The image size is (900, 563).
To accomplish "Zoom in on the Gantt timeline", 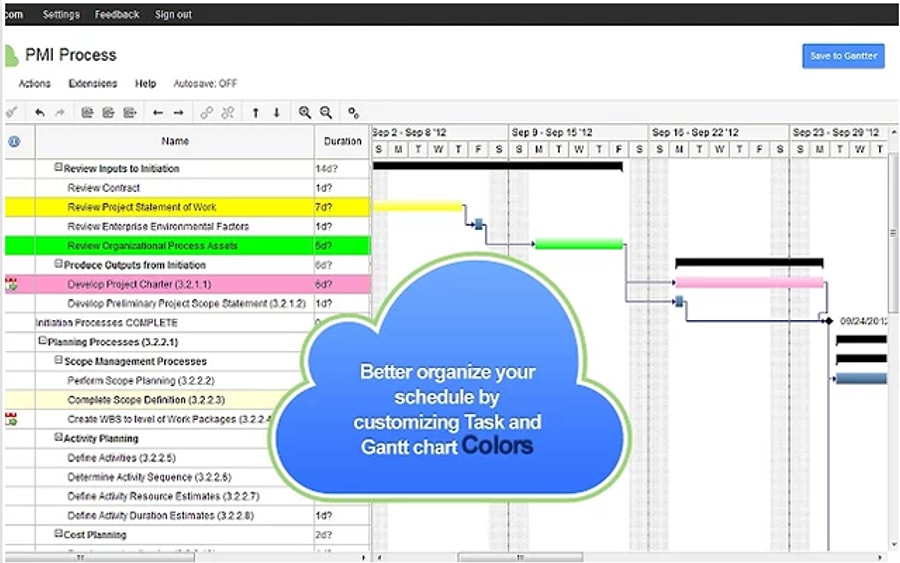I will (x=305, y=113).
